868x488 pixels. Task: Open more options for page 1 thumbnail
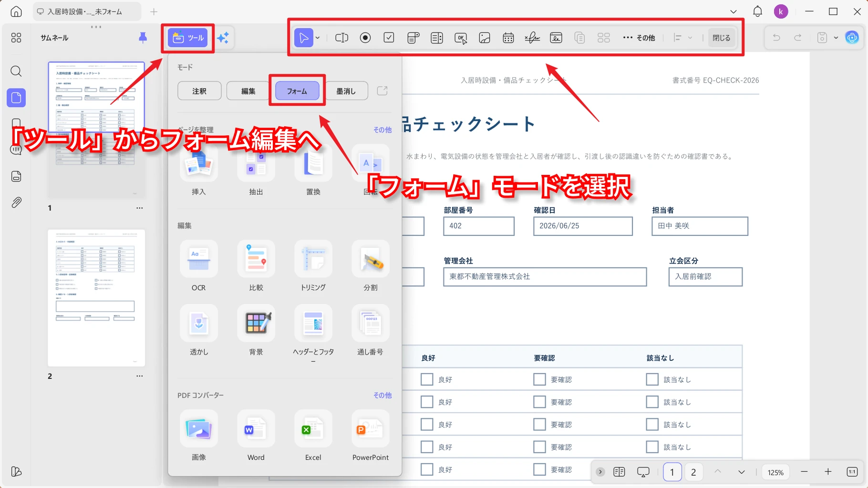[139, 208]
